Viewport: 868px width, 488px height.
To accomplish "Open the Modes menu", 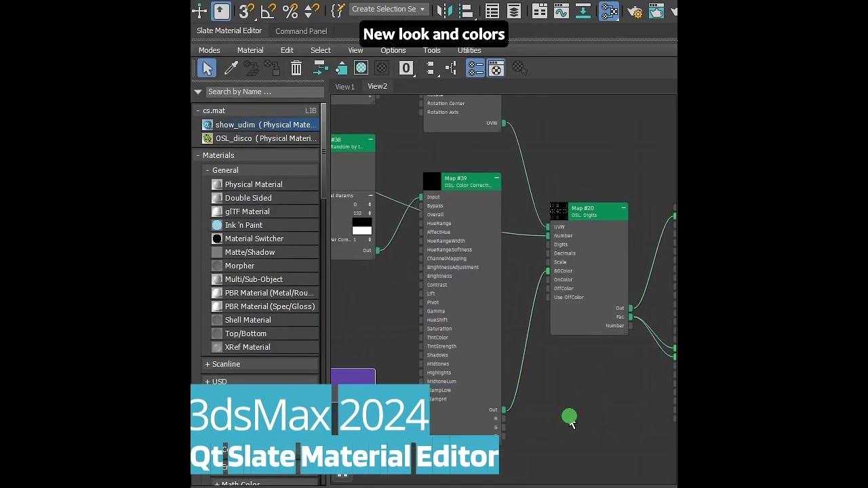I will pyautogui.click(x=209, y=50).
